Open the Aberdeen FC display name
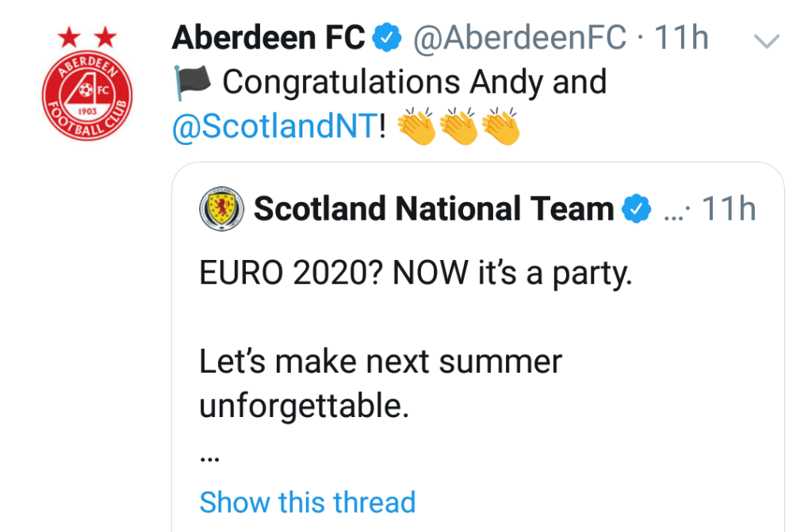 pyautogui.click(x=269, y=37)
